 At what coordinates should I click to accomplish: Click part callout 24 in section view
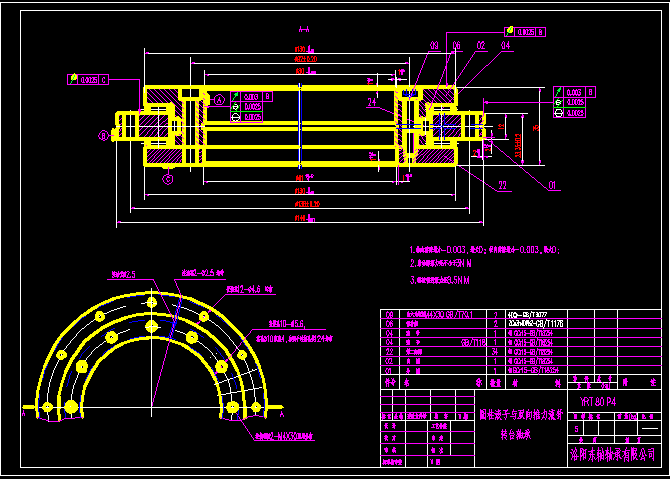(x=371, y=102)
